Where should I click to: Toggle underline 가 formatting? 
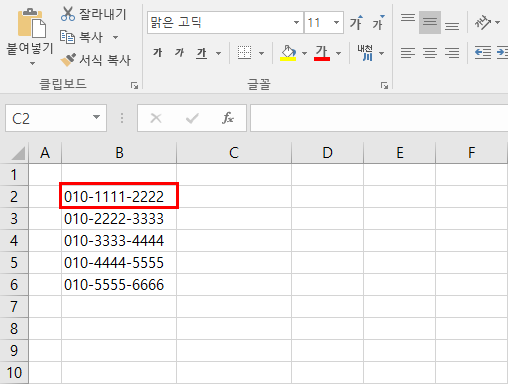[201, 53]
